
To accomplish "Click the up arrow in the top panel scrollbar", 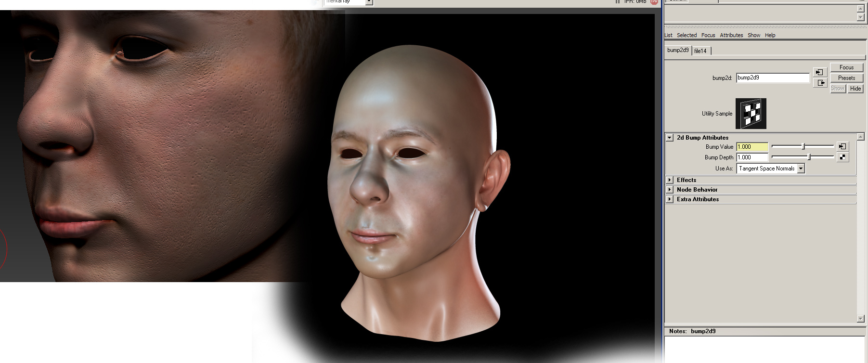I will [861, 9].
